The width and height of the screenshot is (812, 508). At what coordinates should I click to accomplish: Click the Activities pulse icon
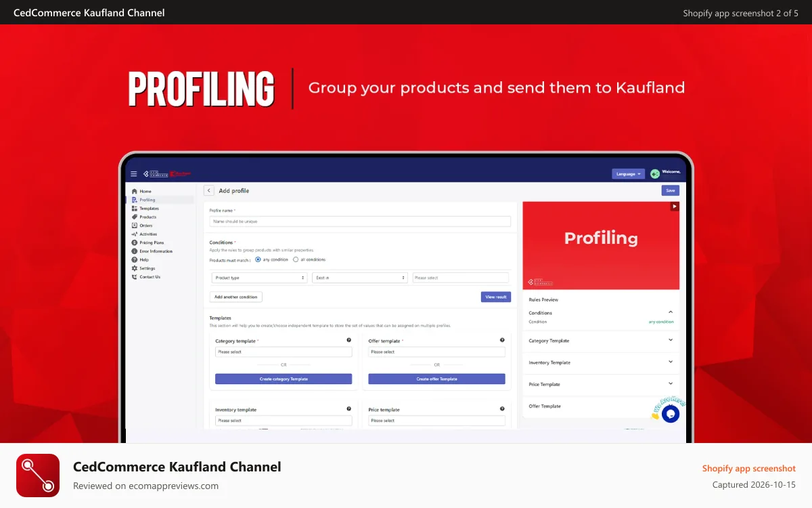(x=134, y=234)
